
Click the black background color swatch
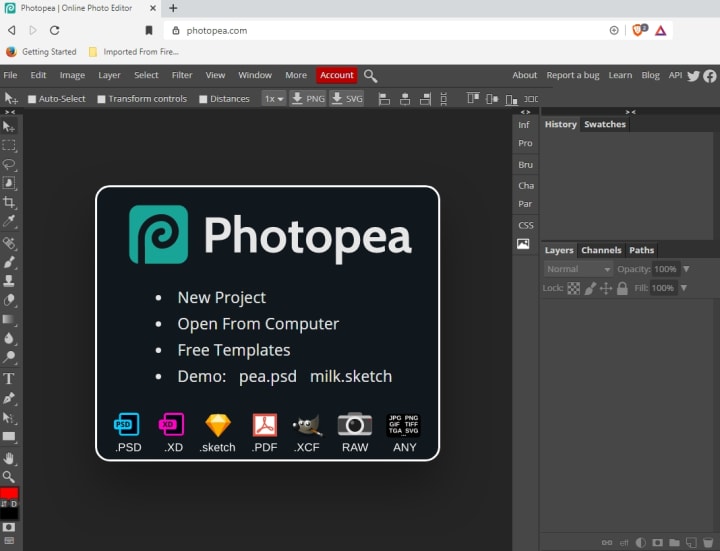click(11, 513)
